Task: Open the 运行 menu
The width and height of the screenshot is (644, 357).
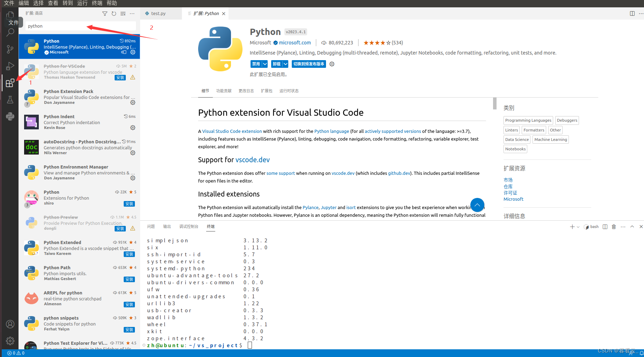Action: [82, 3]
